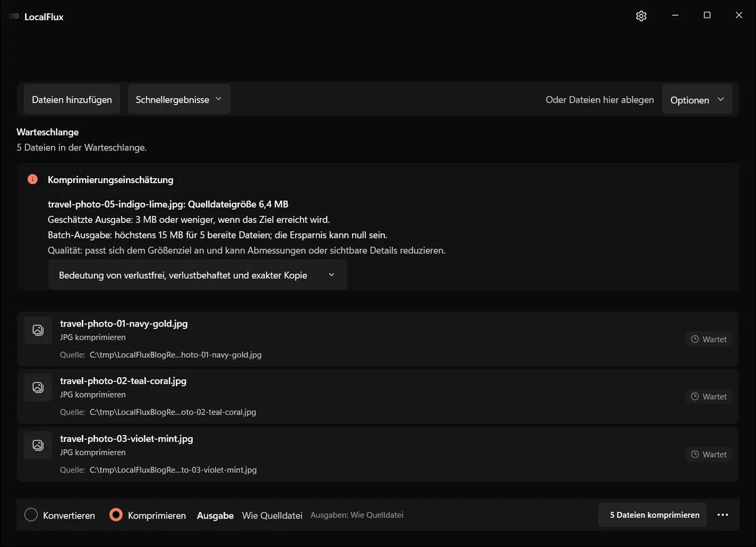Viewport: 756px width, 547px height.
Task: Click Wartet status badge for travel-photo-02-teal-coral.jpg
Action: (x=709, y=397)
